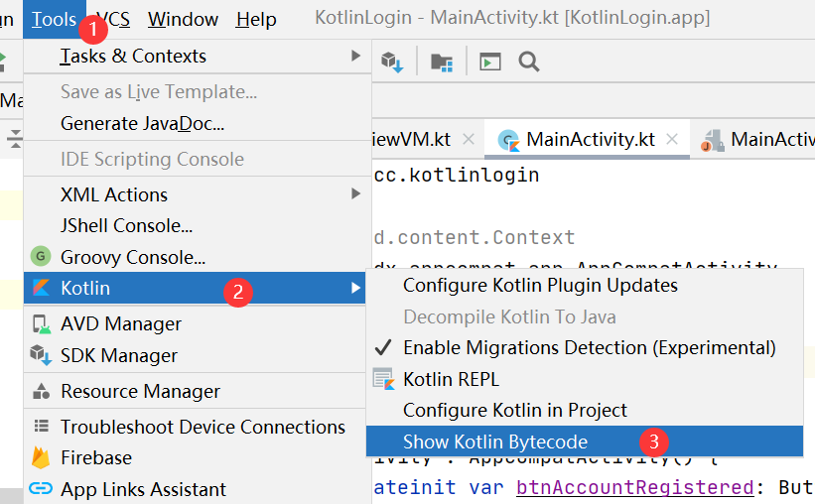Click the Project Structure toolbar icon
This screenshot has height=504, width=815.
pos(442,63)
